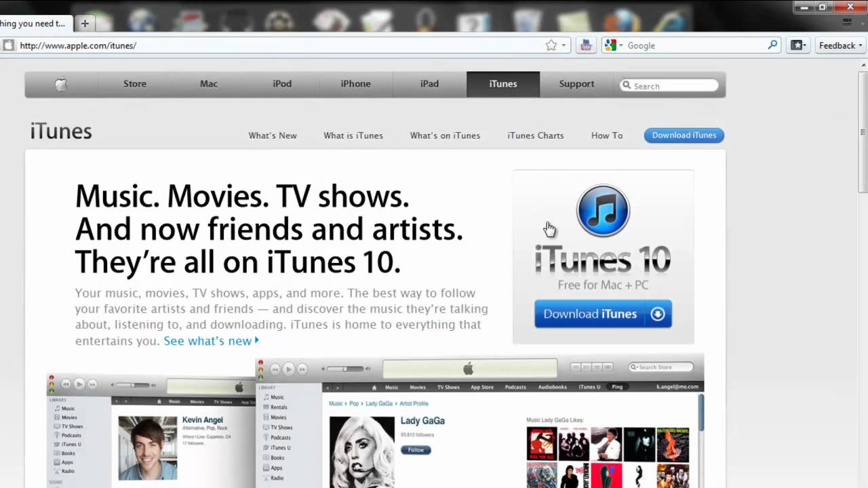This screenshot has height=488, width=868.
Task: Click the Lady GaGa profile photo
Action: point(361,451)
